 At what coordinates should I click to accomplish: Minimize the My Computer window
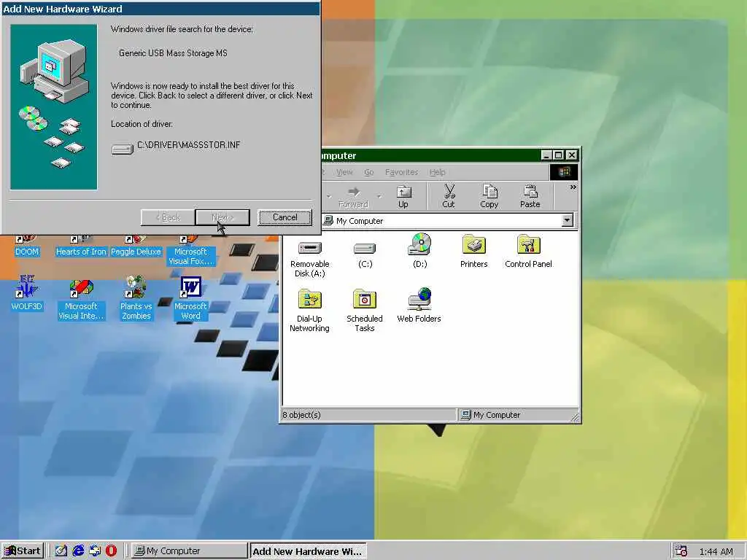pos(546,155)
